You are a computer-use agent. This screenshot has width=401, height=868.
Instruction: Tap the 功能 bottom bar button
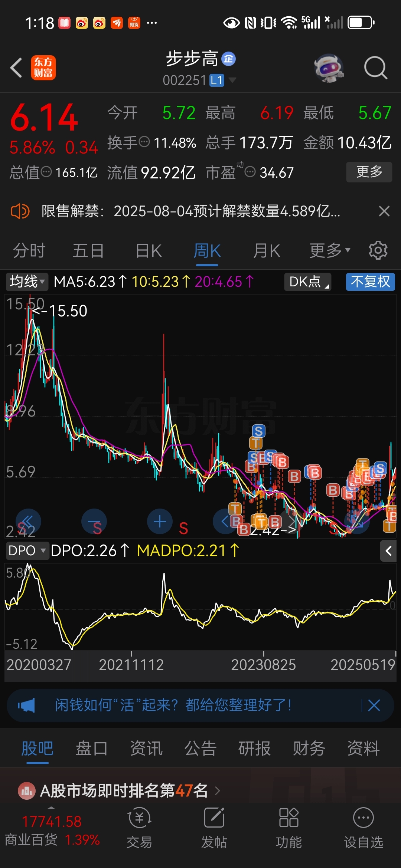pyautogui.click(x=289, y=828)
